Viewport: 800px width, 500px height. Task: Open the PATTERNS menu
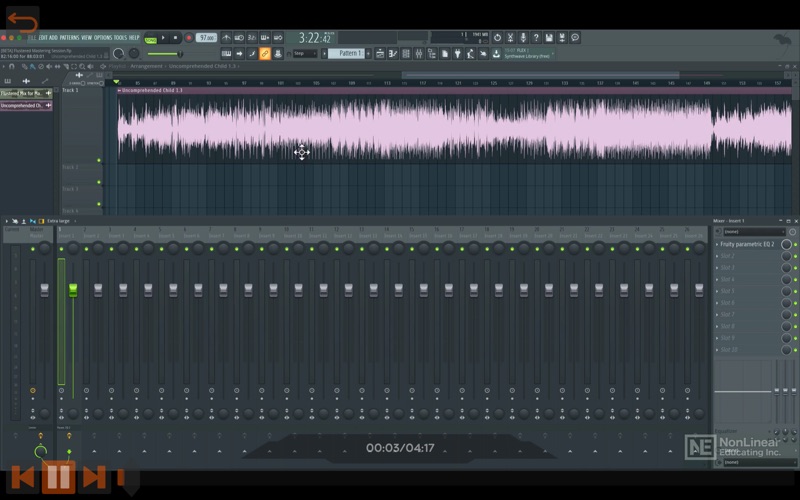click(69, 38)
